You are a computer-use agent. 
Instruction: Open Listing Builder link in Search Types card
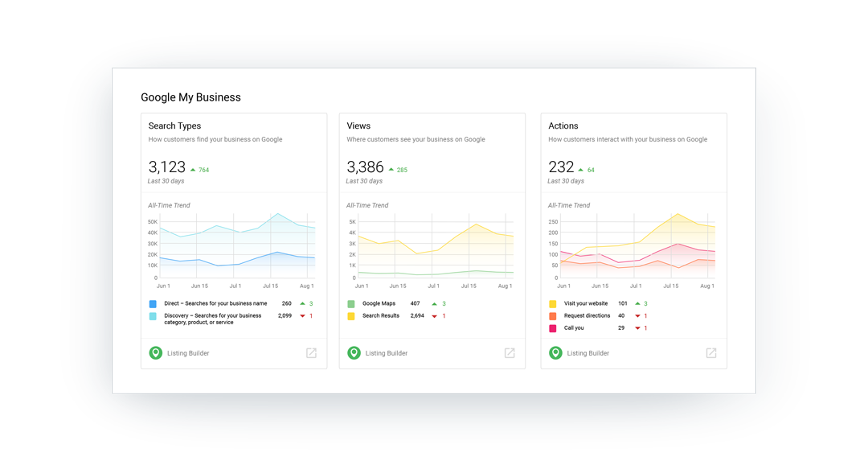(x=188, y=353)
